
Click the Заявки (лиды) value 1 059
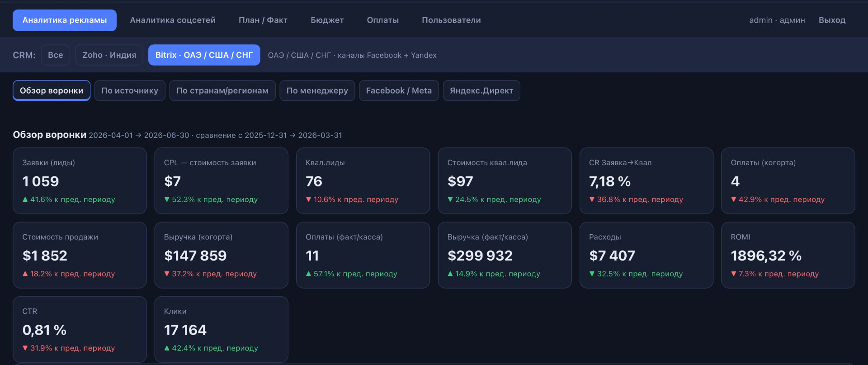click(41, 181)
